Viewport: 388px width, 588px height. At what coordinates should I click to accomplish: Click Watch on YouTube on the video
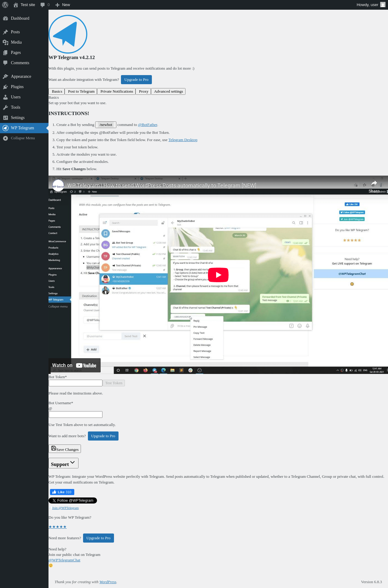(75, 365)
